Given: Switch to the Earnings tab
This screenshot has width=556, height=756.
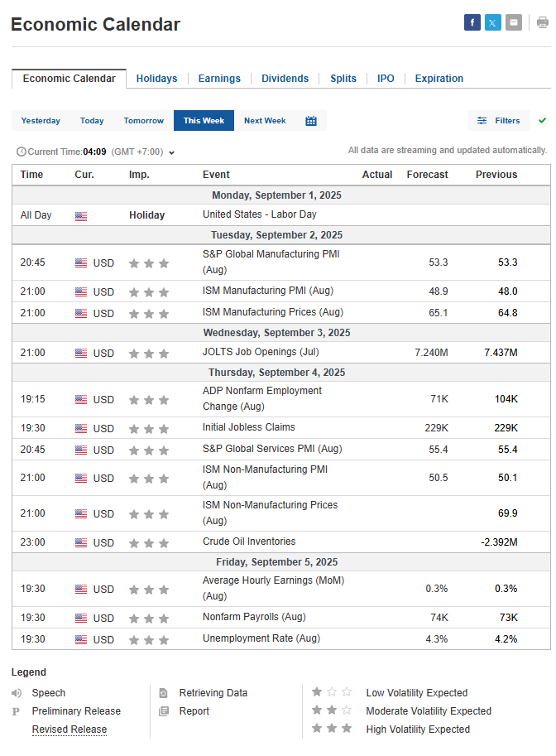Looking at the screenshot, I should coord(219,79).
